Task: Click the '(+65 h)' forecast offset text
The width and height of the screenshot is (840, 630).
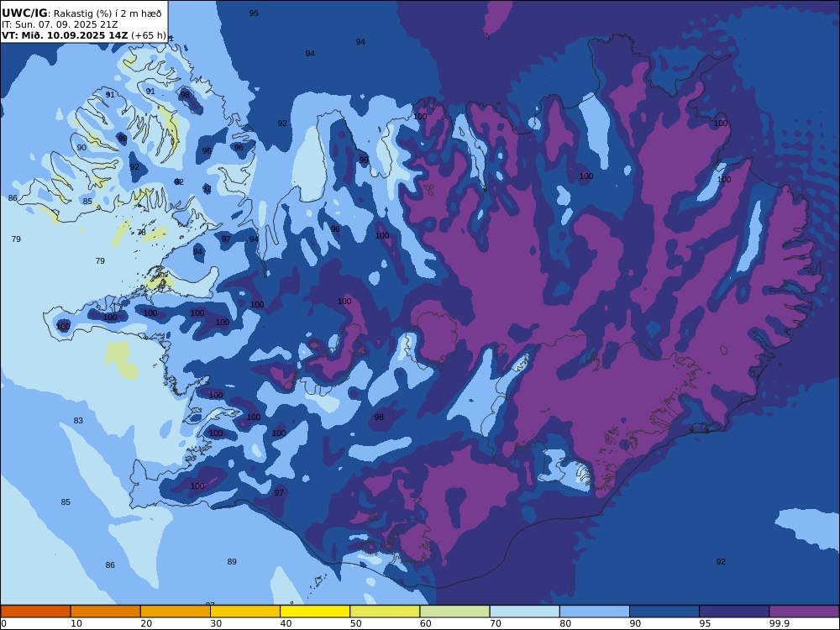Action: click(x=149, y=35)
